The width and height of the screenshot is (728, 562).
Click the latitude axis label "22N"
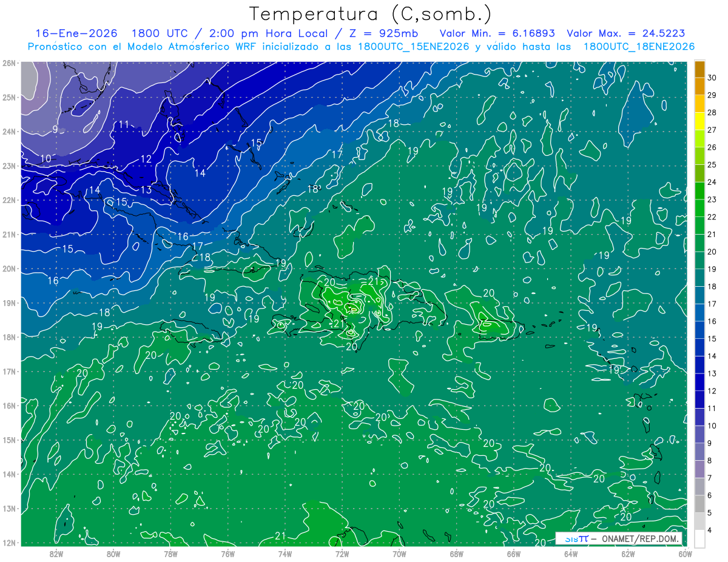tap(9, 200)
